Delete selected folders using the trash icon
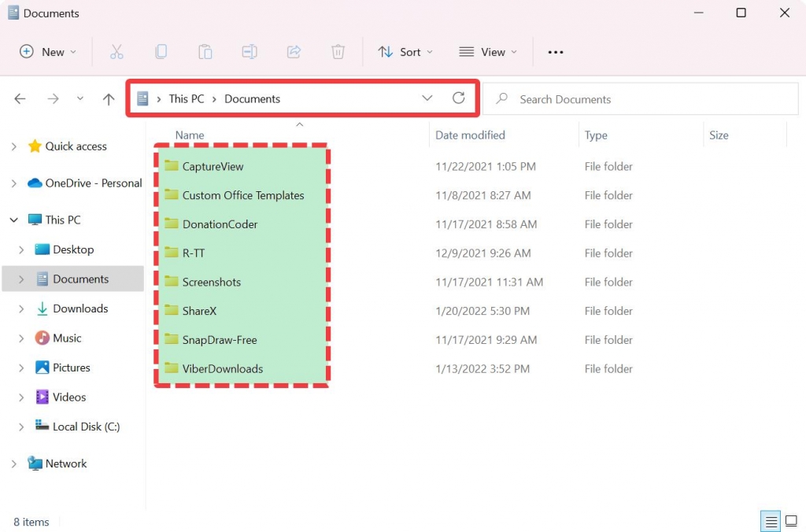The width and height of the screenshot is (806, 532). pos(338,52)
